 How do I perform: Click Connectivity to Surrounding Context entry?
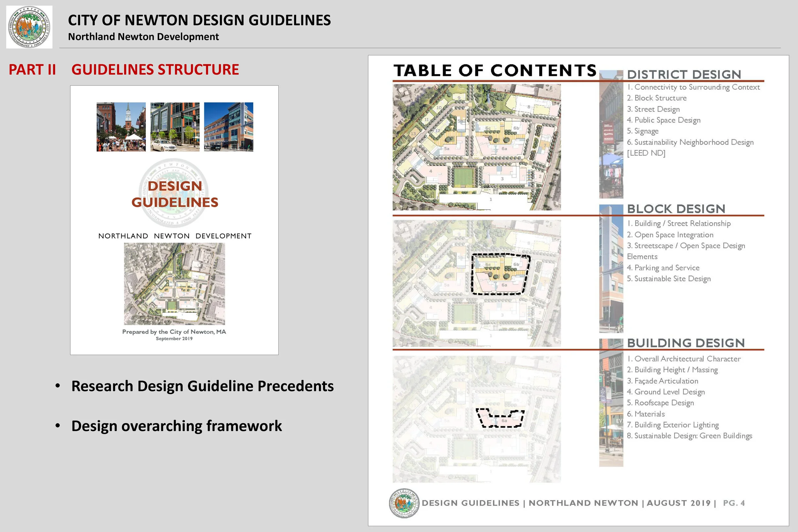693,87
